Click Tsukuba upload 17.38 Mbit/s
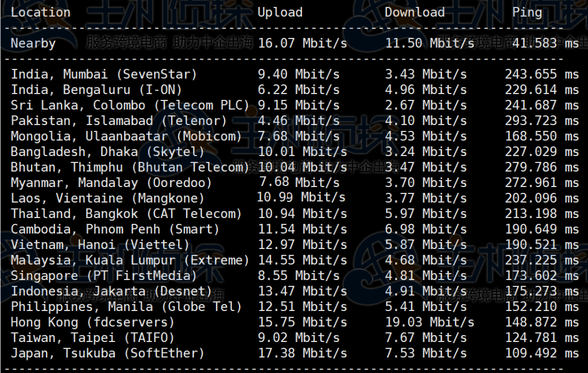 pos(302,353)
